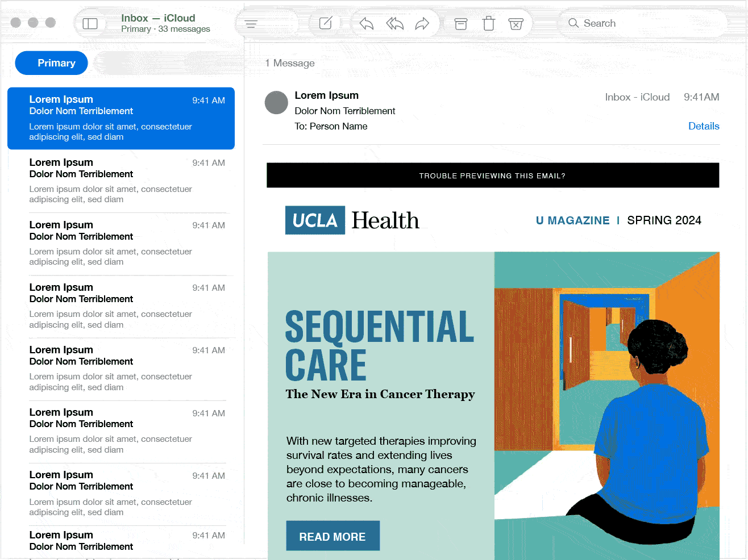
Task: Delete the message with the trash icon
Action: [488, 23]
